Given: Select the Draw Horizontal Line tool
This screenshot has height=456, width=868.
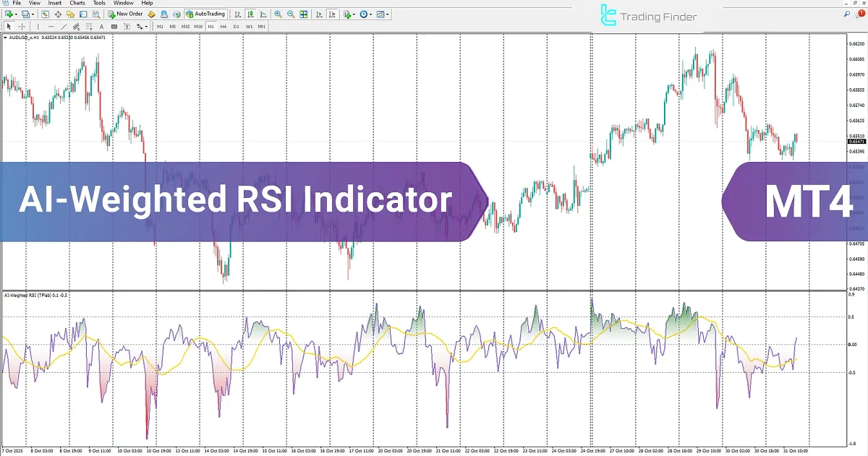Looking at the screenshot, I should pyautogui.click(x=49, y=26).
